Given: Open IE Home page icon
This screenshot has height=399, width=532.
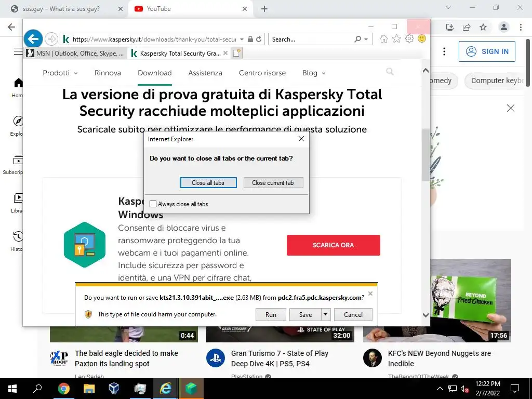Looking at the screenshot, I should 384,38.
